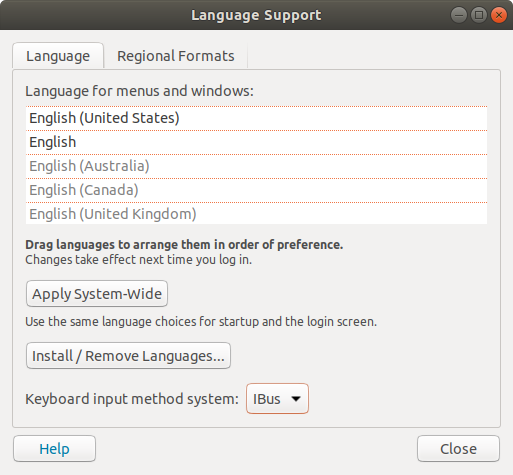This screenshot has width=513, height=475.
Task: Select English (United States) in language list
Action: [x=256, y=118]
